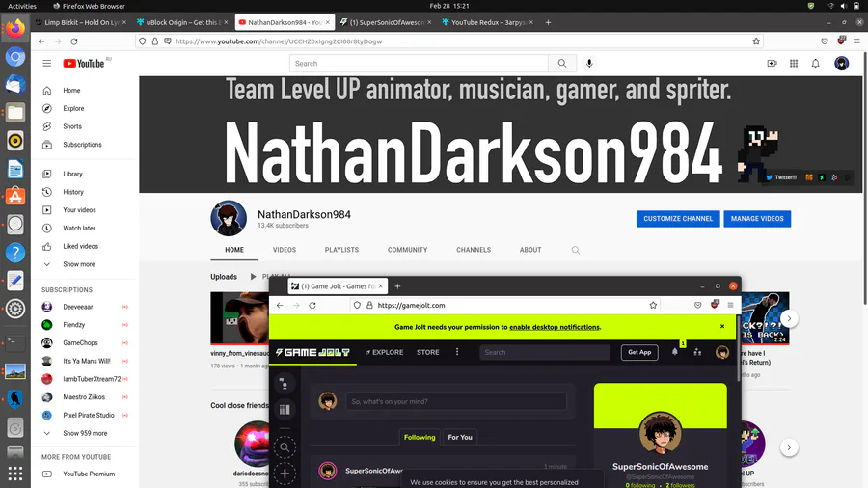Image resolution: width=868 pixels, height=488 pixels.
Task: Open the Firefox menu in the YouTube window
Action: pyautogui.click(x=857, y=41)
